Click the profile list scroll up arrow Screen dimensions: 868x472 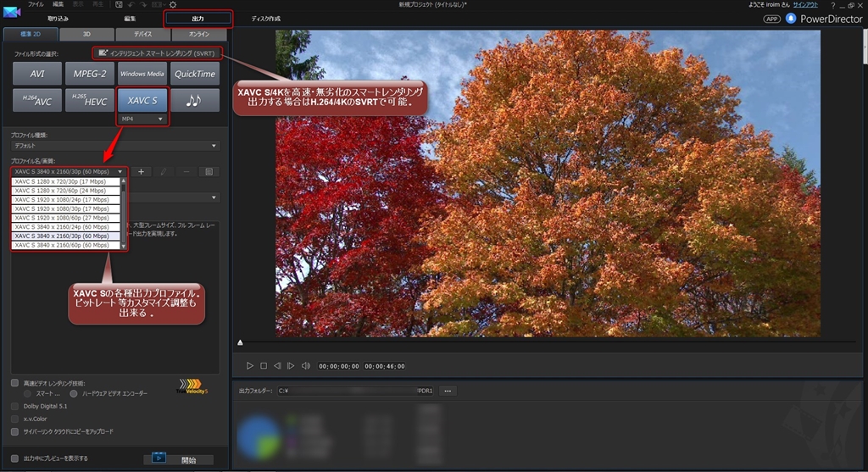124,181
